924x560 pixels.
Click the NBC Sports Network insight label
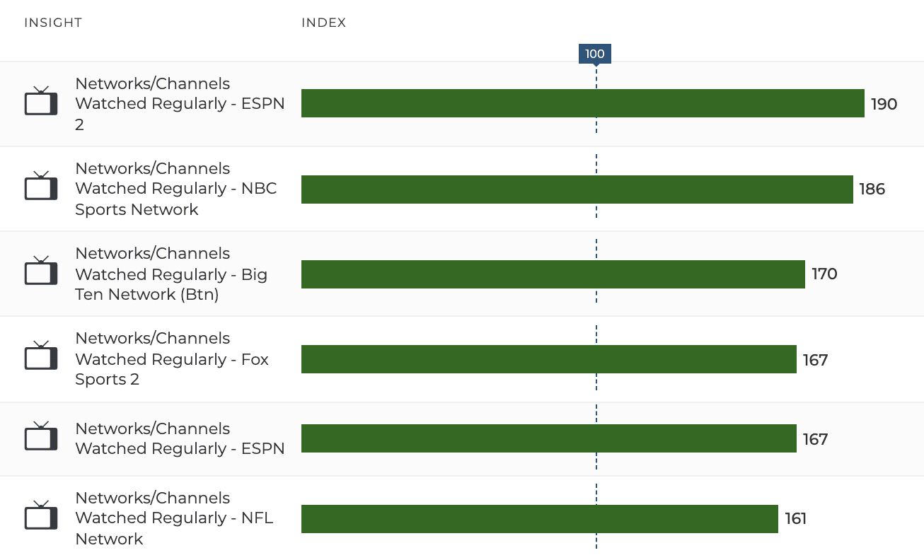point(175,189)
